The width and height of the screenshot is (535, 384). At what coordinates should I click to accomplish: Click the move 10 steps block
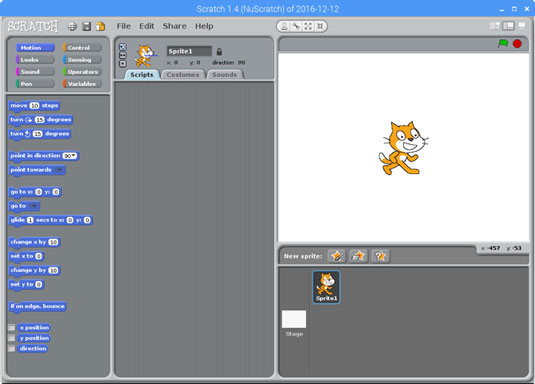pos(34,106)
